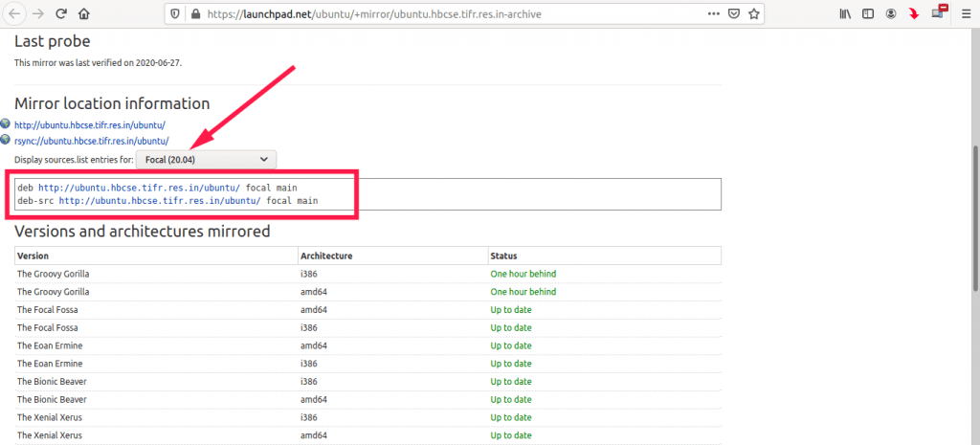Show site security padlock information
Screen dimensions: 980x445
coord(195,14)
